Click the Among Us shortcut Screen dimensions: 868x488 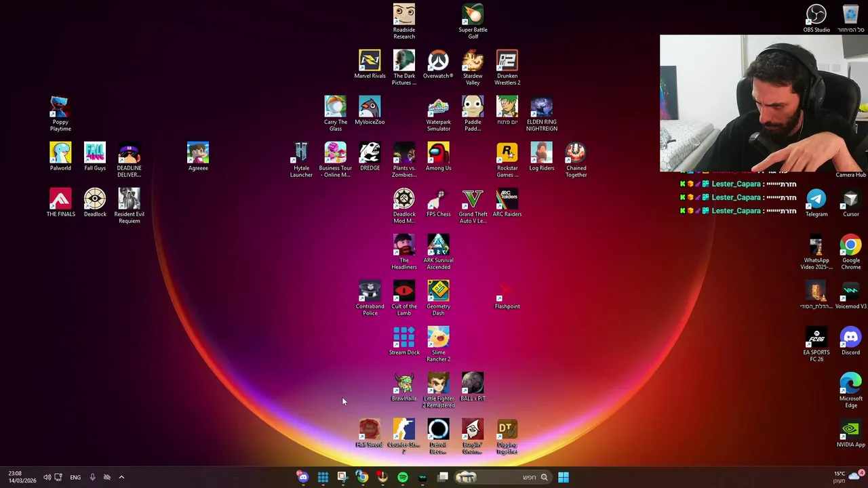point(438,157)
